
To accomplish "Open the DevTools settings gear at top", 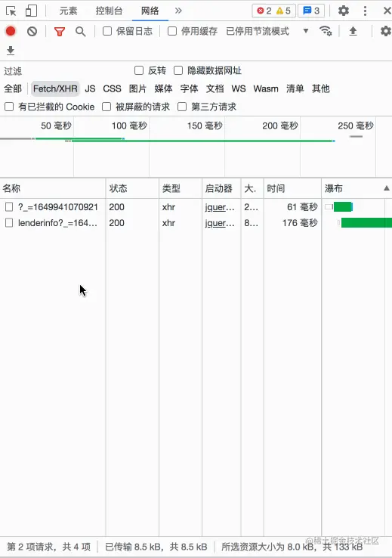I will 344,11.
